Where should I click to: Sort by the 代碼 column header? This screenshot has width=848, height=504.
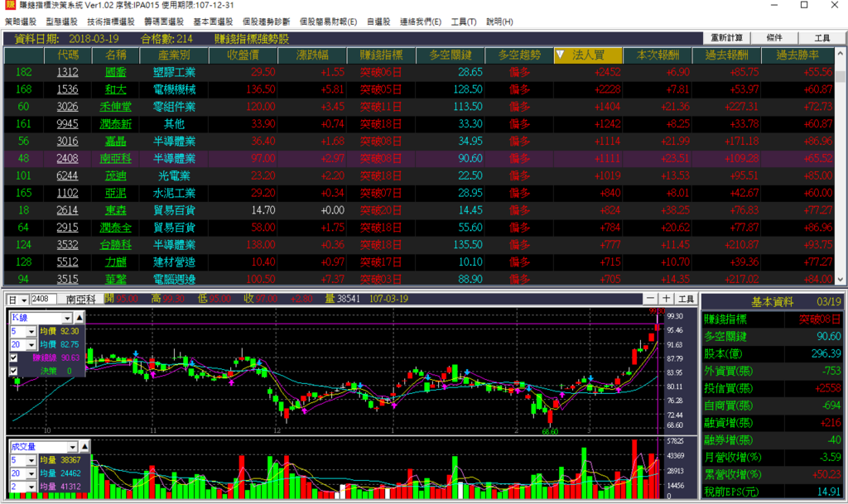[68, 55]
